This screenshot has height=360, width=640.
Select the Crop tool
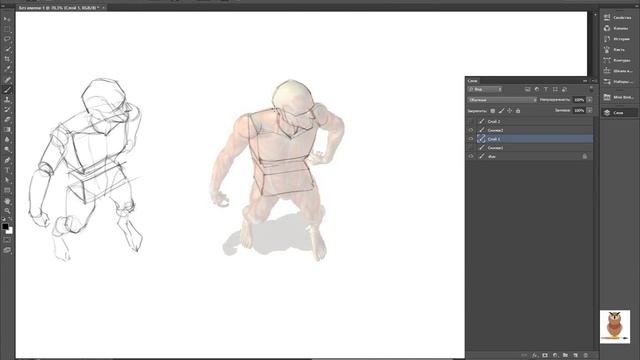point(7,59)
